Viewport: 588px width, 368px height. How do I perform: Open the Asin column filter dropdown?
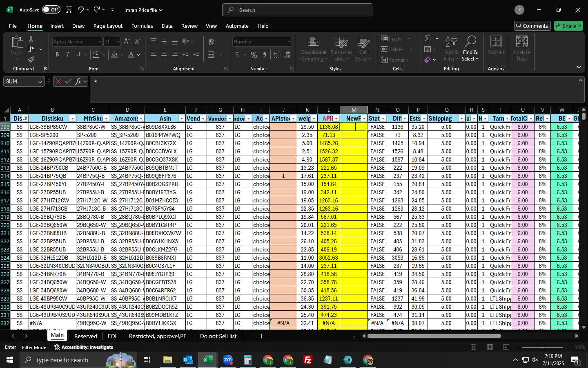[182, 119]
